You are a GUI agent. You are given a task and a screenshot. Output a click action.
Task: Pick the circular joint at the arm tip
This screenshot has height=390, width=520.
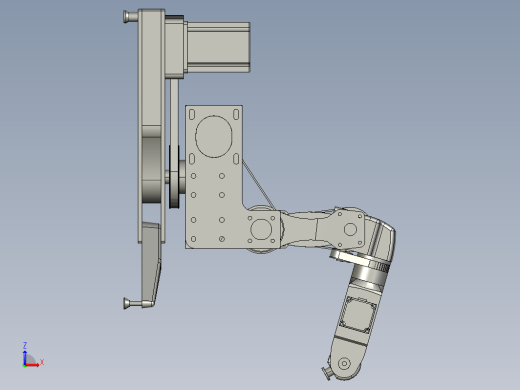click(344, 363)
